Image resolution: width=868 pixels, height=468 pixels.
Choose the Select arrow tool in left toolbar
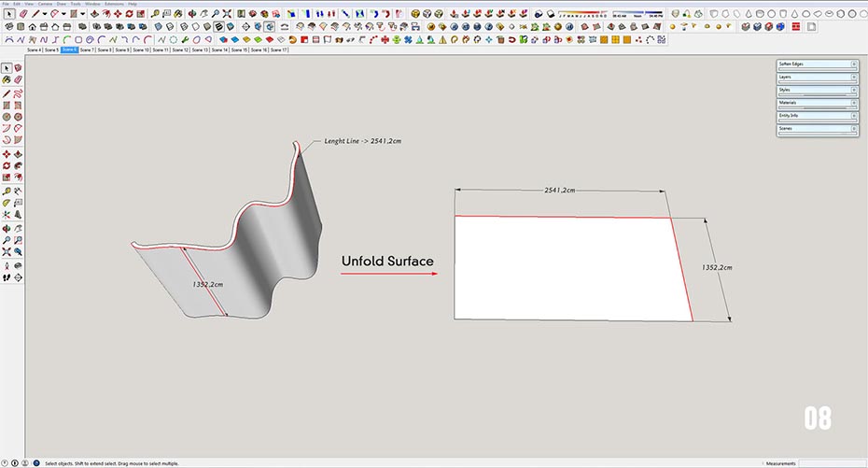[7, 68]
